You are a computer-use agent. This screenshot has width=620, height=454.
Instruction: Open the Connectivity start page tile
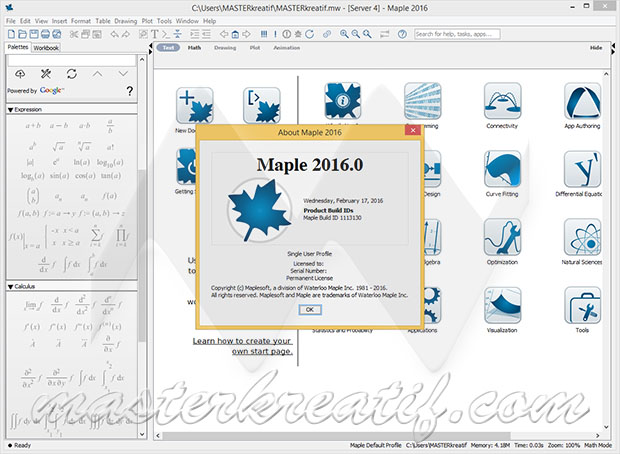pyautogui.click(x=502, y=101)
